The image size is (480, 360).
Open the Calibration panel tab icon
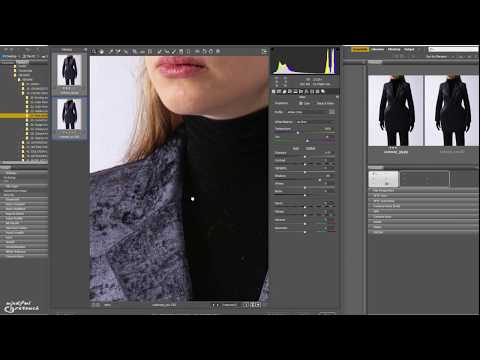[311, 91]
